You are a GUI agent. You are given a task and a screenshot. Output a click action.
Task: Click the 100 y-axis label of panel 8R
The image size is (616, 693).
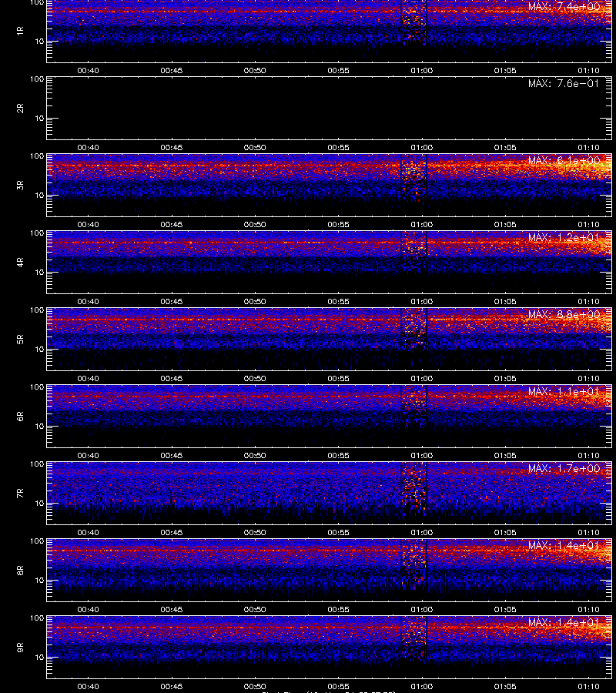click(37, 541)
